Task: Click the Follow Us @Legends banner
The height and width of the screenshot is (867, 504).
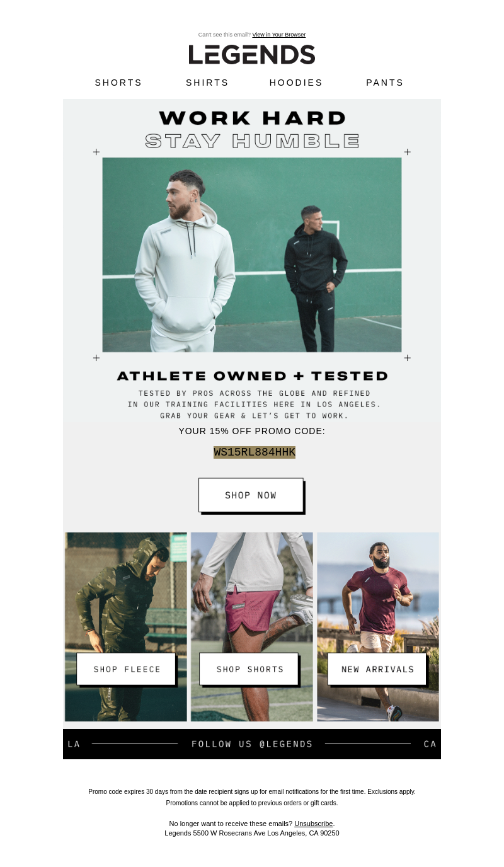Action: pyautogui.click(x=252, y=744)
